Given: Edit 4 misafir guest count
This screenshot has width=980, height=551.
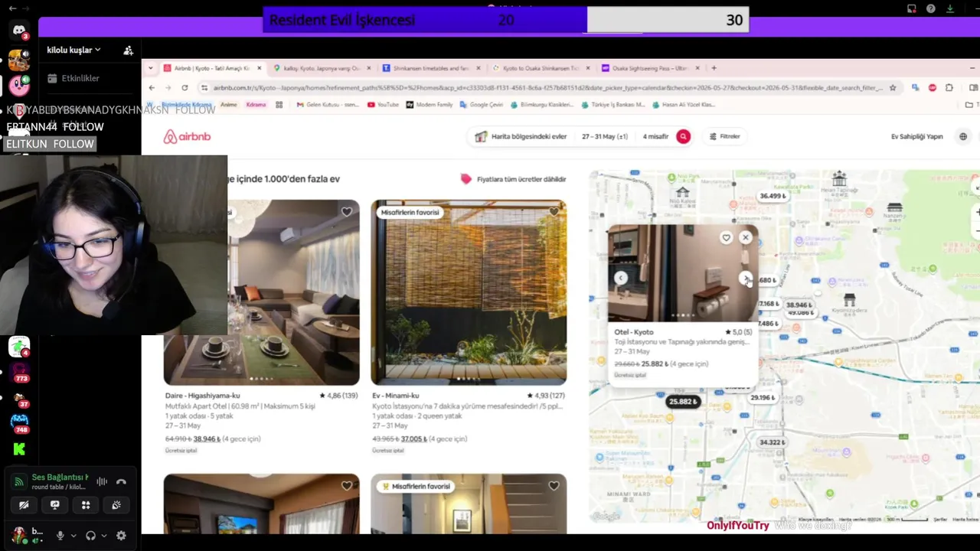Looking at the screenshot, I should [655, 136].
